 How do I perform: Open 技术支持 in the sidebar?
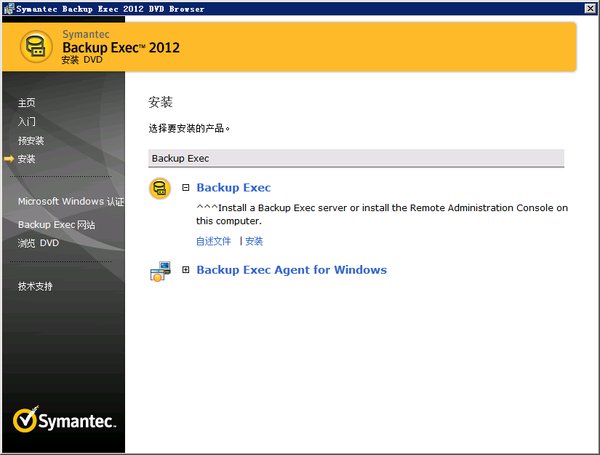pos(35,286)
